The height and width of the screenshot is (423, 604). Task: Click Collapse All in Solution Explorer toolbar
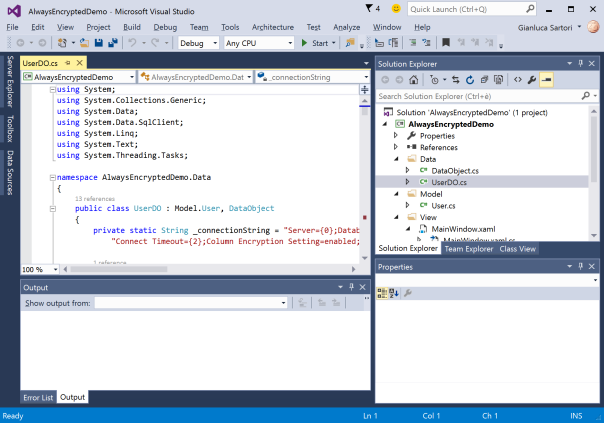click(x=487, y=79)
